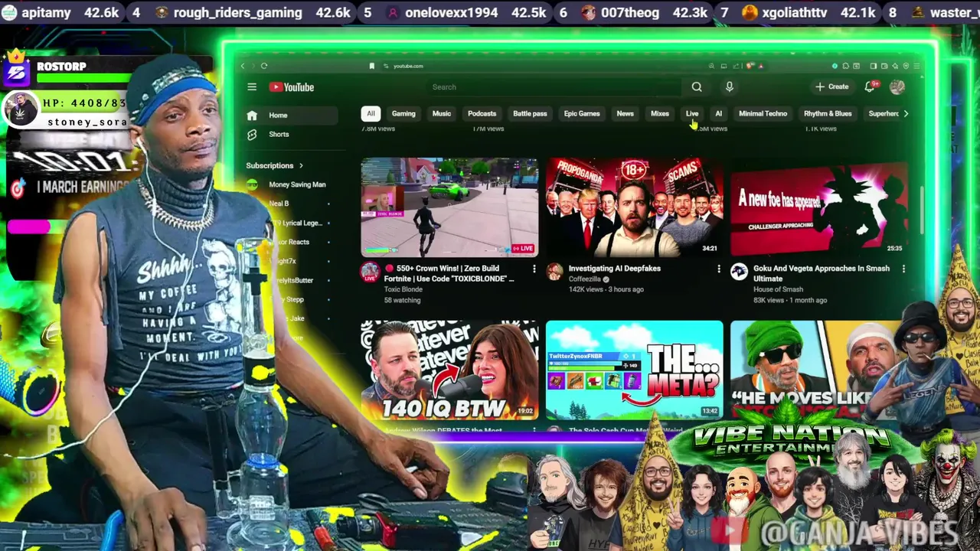This screenshot has height=551, width=980.
Task: Click the YouTube search field
Action: click(555, 87)
